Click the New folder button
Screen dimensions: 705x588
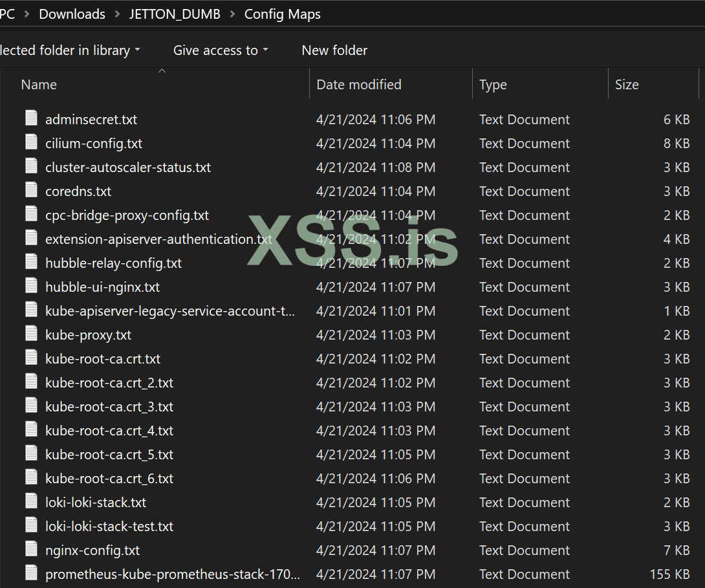tap(334, 50)
